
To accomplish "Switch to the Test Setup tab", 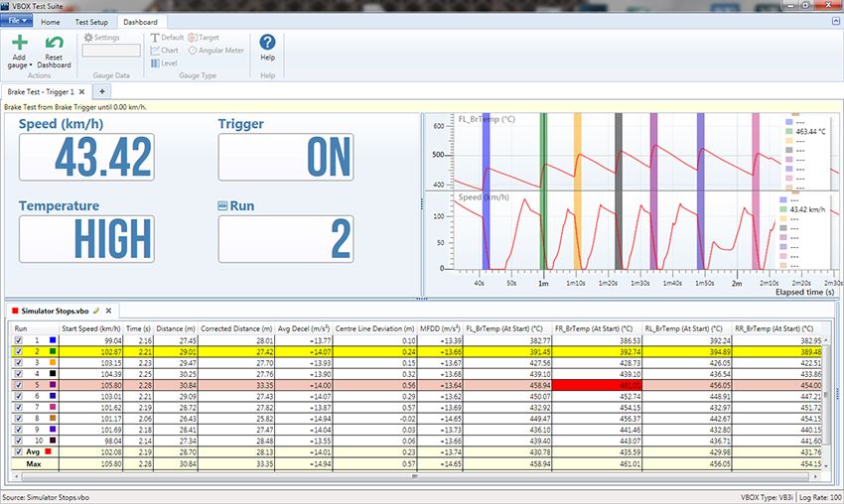I will tap(91, 22).
